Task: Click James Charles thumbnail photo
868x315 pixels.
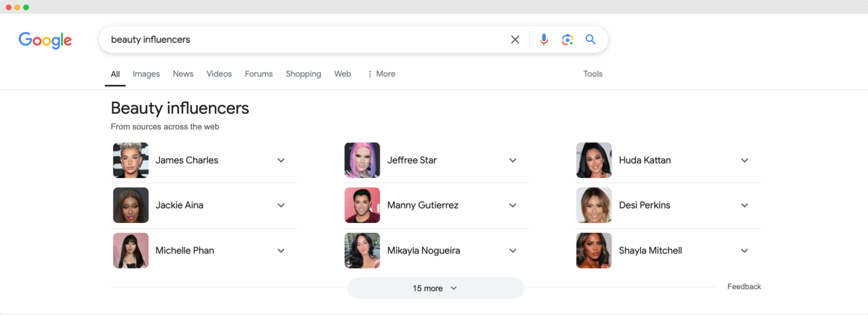Action: click(x=131, y=160)
